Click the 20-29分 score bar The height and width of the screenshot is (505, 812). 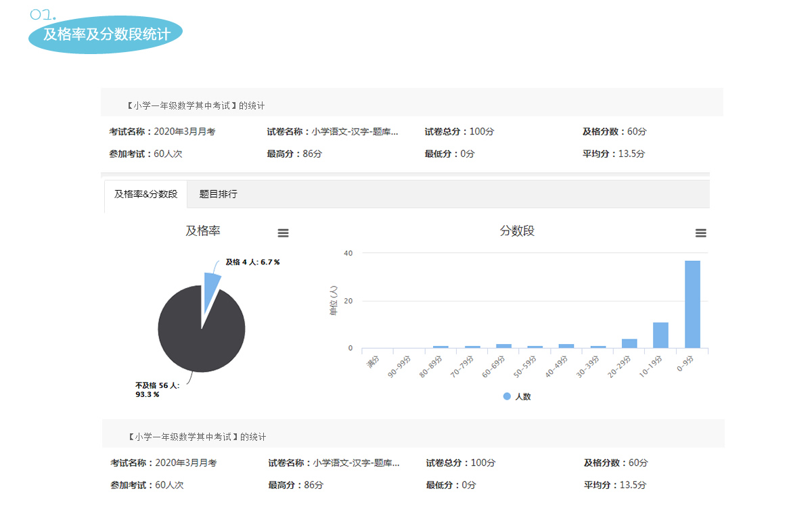tap(629, 343)
